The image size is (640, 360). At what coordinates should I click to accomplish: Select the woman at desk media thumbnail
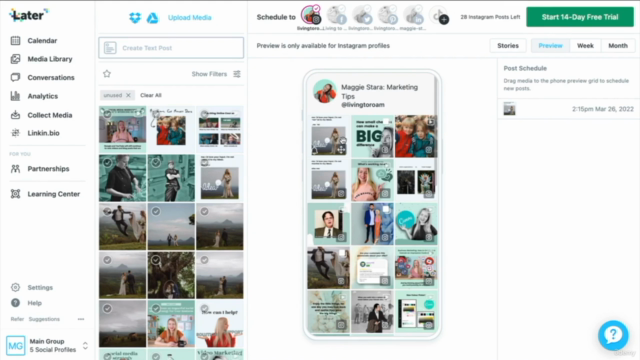(x=122, y=129)
